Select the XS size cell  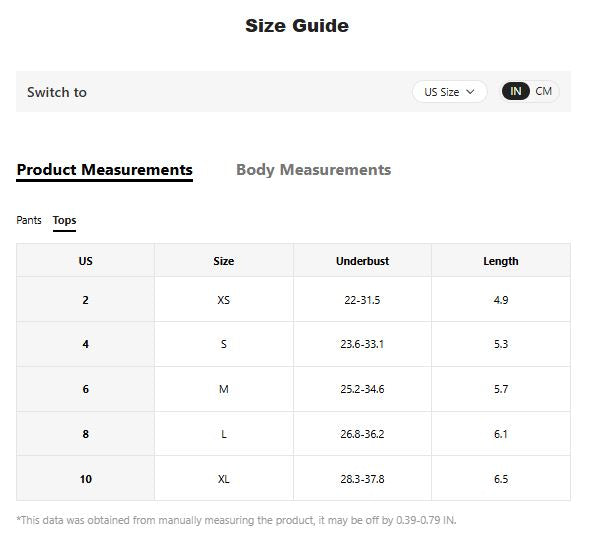point(224,300)
